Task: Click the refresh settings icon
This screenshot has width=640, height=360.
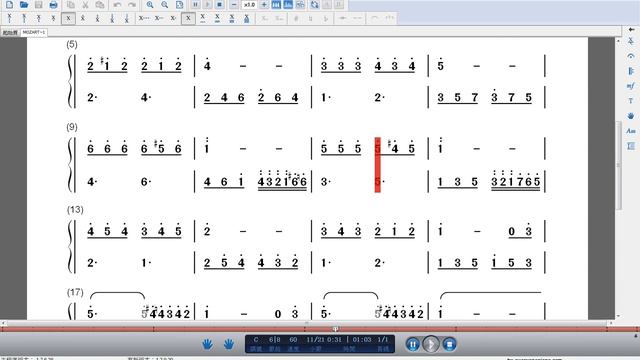Action: tap(315, 5)
